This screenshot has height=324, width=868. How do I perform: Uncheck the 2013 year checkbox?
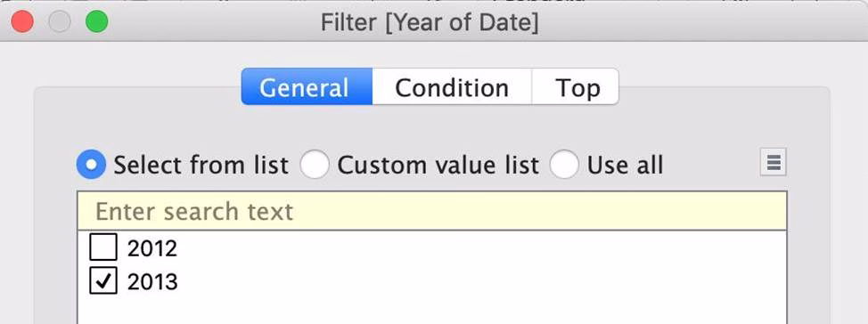click(103, 280)
